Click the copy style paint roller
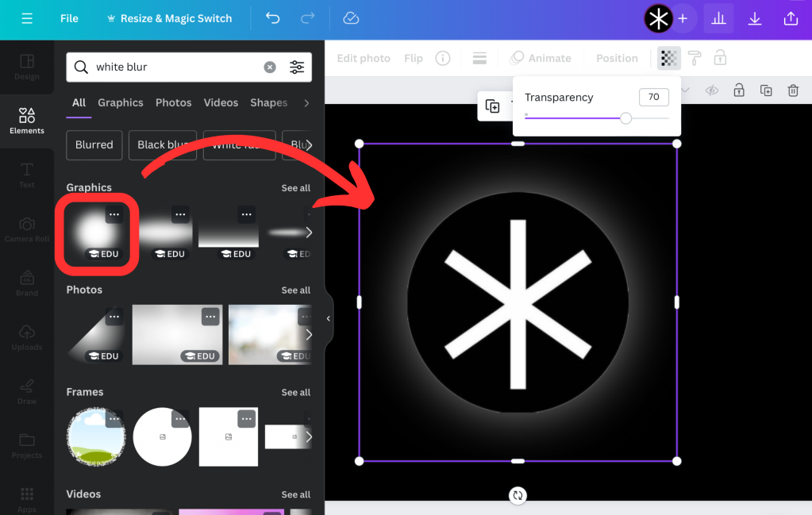The height and width of the screenshot is (515, 812). [695, 59]
